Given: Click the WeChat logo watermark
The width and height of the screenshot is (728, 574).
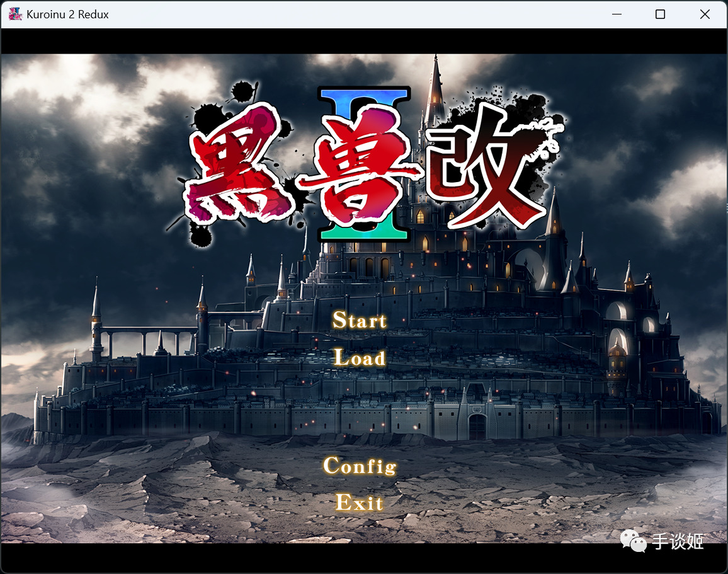Looking at the screenshot, I should pyautogui.click(x=634, y=541).
